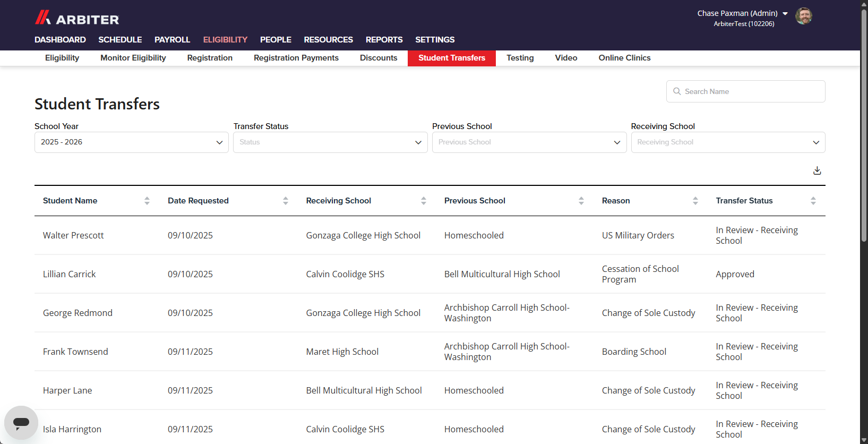
Task: Expand the Receiving School filter dropdown
Action: (x=728, y=142)
